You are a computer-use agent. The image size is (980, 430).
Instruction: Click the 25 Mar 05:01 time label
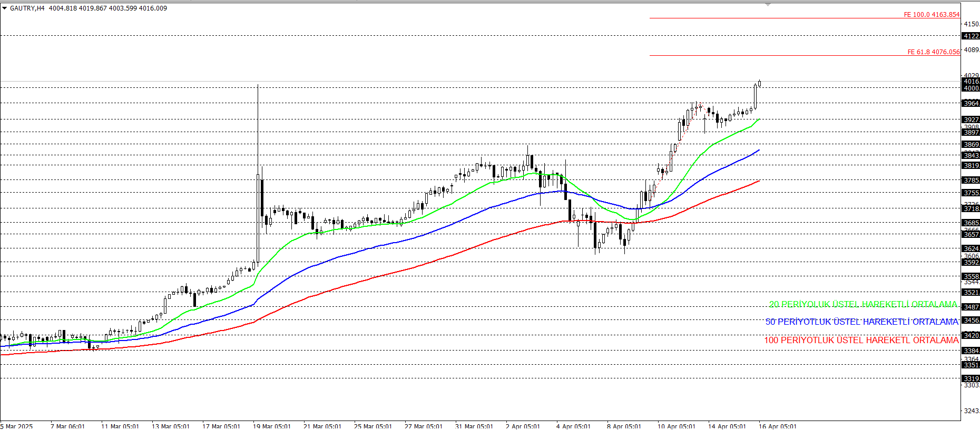[x=373, y=426]
